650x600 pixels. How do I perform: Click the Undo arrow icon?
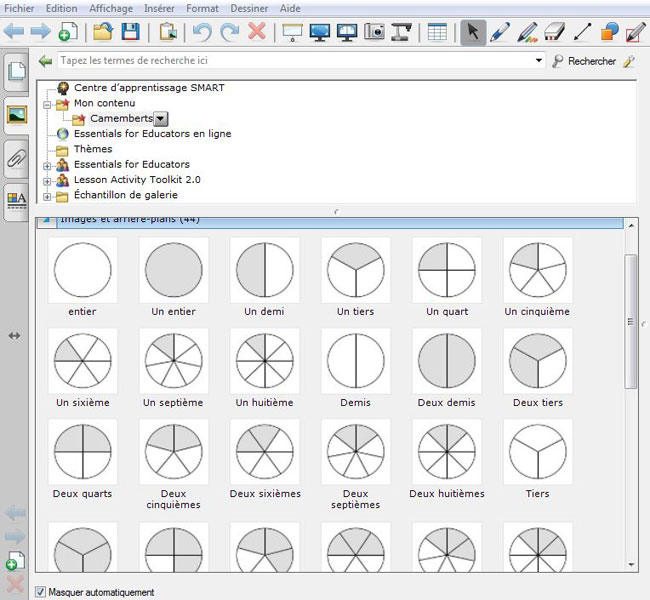(203, 32)
